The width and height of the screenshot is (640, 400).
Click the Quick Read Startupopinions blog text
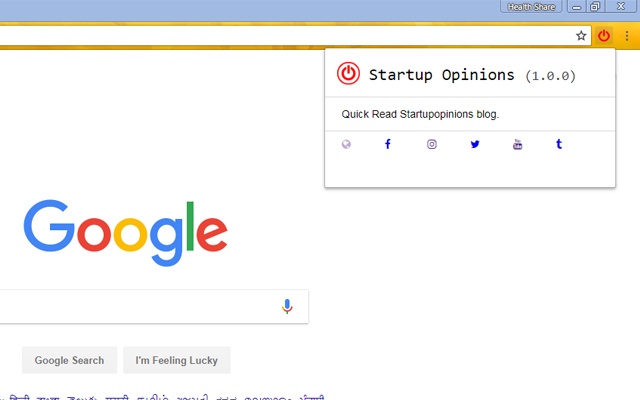tap(420, 114)
